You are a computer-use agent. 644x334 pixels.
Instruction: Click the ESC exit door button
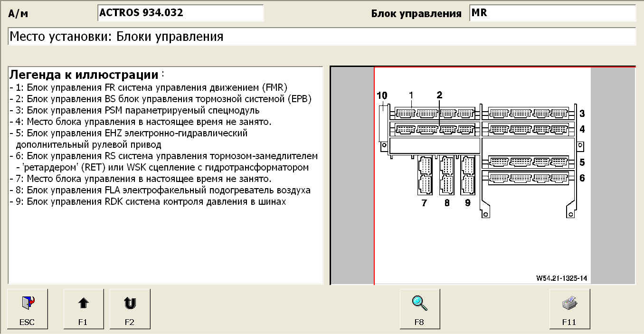point(27,309)
